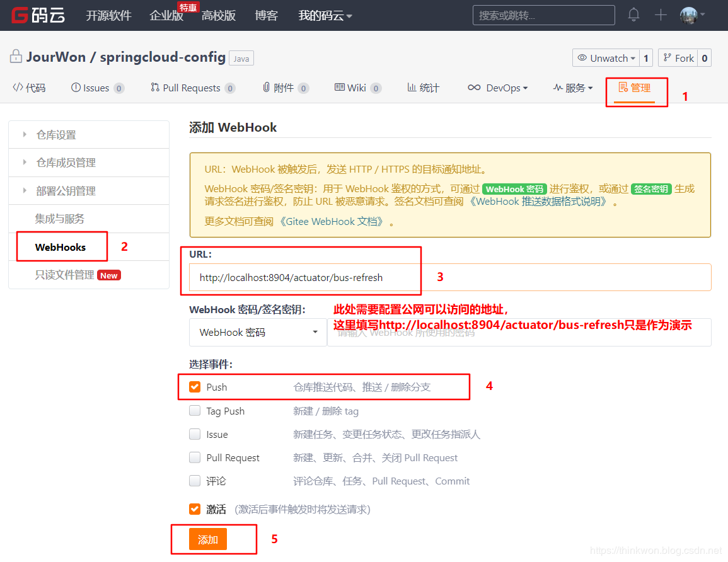Enable the Tag Push event checkbox
The width and height of the screenshot is (728, 562).
195,411
